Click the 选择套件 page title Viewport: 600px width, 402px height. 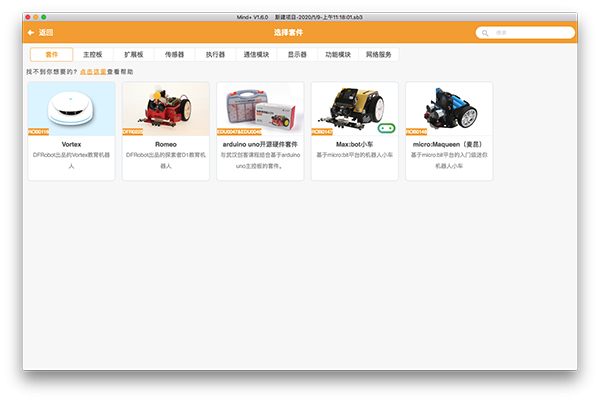point(289,33)
